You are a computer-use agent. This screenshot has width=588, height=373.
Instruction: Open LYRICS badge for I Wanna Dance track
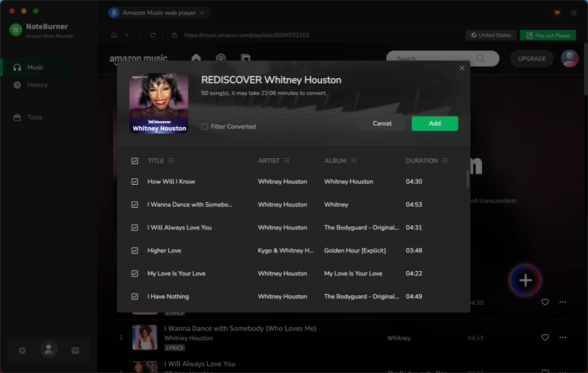[175, 348]
